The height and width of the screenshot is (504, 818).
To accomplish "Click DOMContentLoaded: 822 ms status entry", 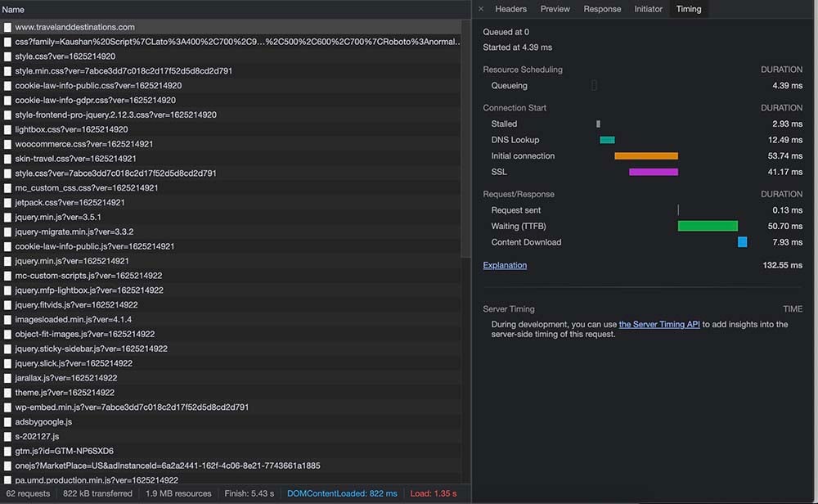I will pos(342,493).
